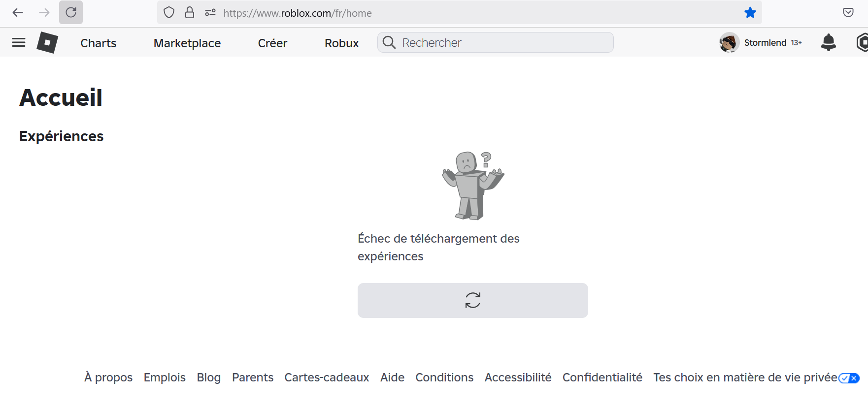Open the Stormlend profile avatar

729,43
